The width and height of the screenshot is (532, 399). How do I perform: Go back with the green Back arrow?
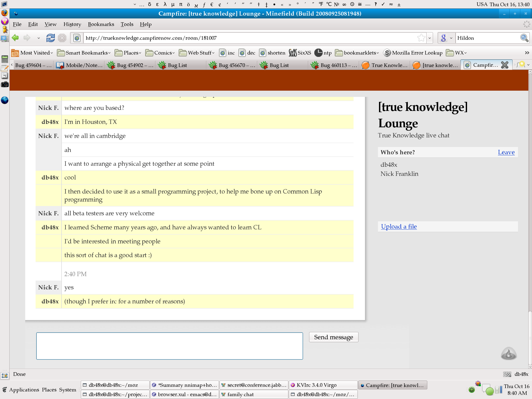click(16, 38)
